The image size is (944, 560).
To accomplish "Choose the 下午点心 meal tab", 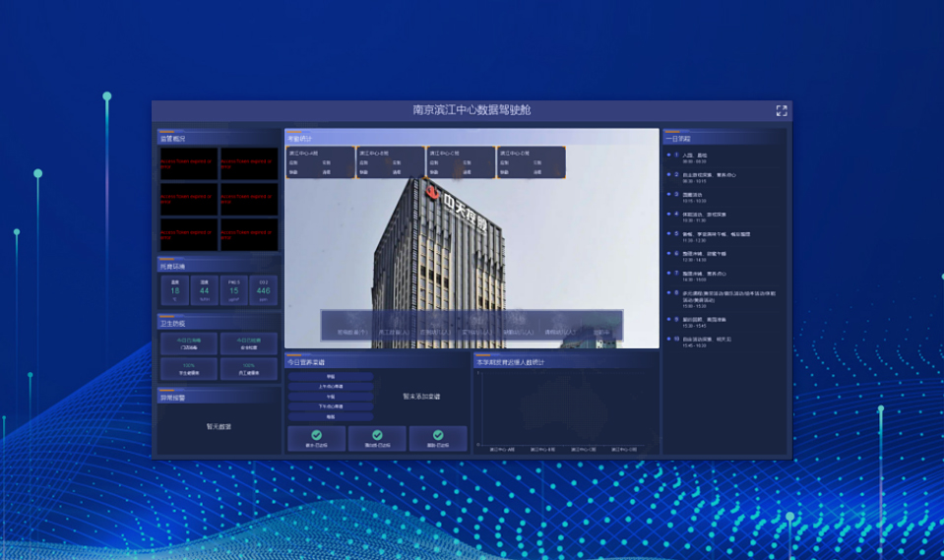I will pyautogui.click(x=331, y=406).
